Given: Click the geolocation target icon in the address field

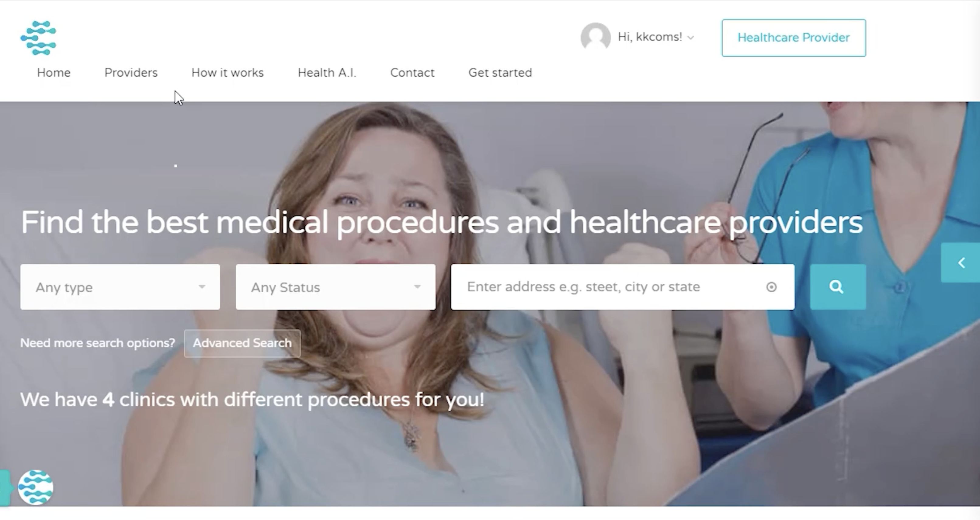Looking at the screenshot, I should tap(771, 287).
